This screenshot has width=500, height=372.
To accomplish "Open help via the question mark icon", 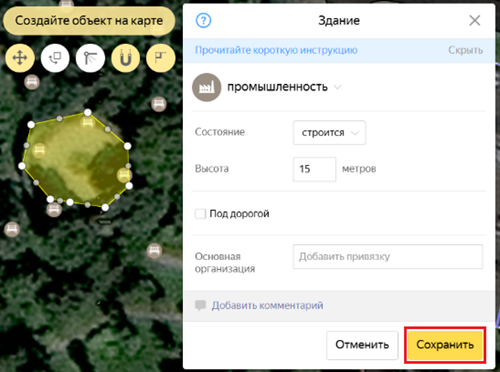I will (203, 21).
